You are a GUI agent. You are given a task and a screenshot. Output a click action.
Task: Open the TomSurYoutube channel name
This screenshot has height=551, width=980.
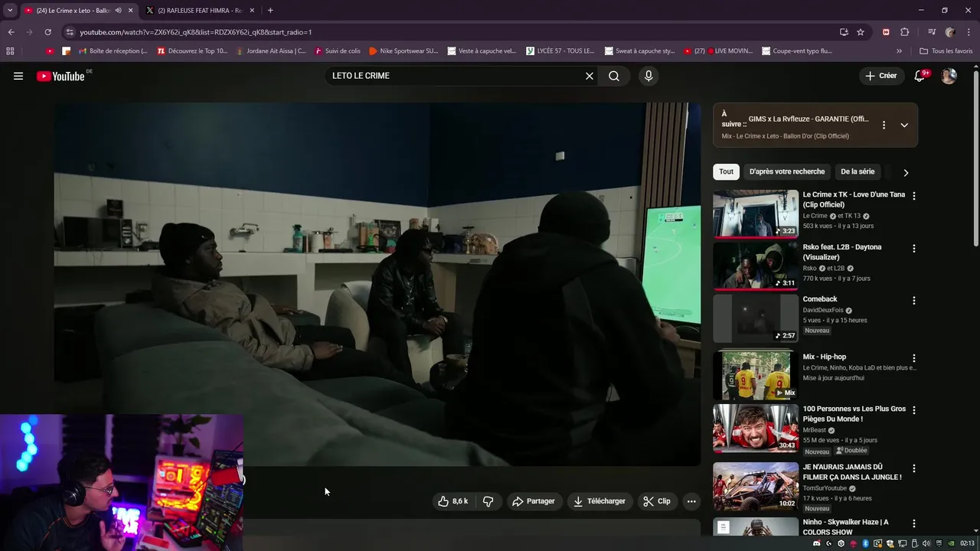pos(825,488)
